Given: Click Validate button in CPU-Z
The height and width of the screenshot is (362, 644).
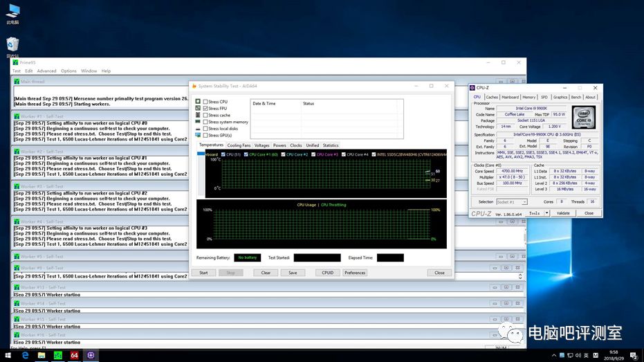Looking at the screenshot, I should (x=563, y=213).
